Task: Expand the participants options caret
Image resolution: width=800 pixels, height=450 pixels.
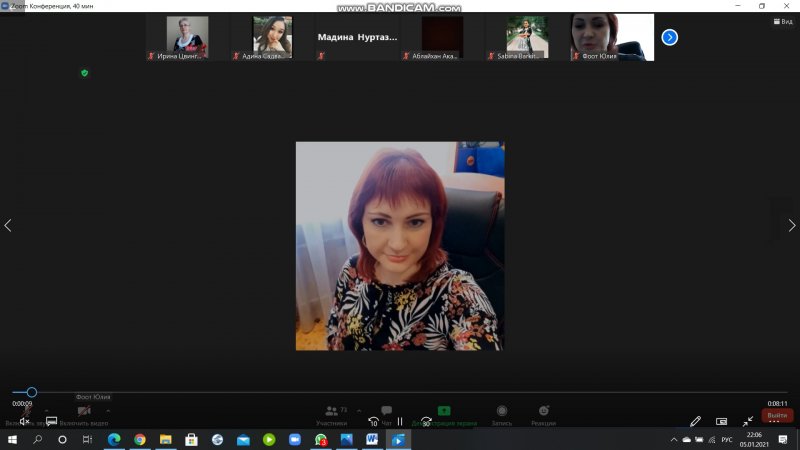Action: click(x=359, y=410)
